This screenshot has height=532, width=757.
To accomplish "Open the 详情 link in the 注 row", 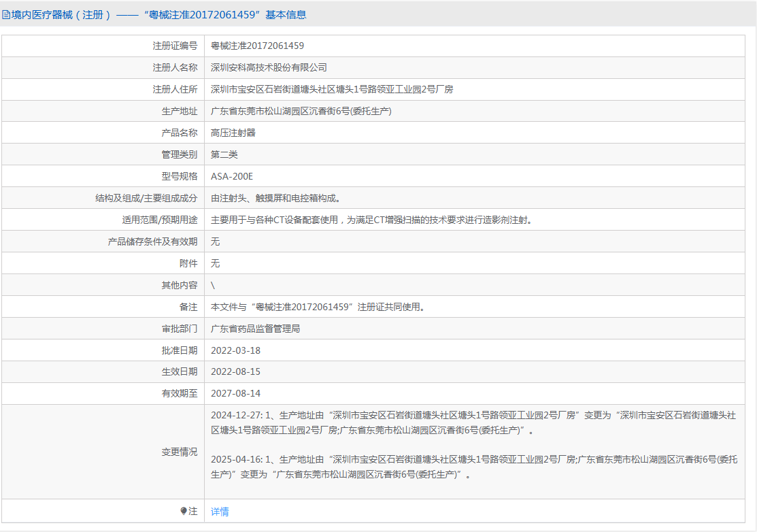I will click(x=220, y=512).
